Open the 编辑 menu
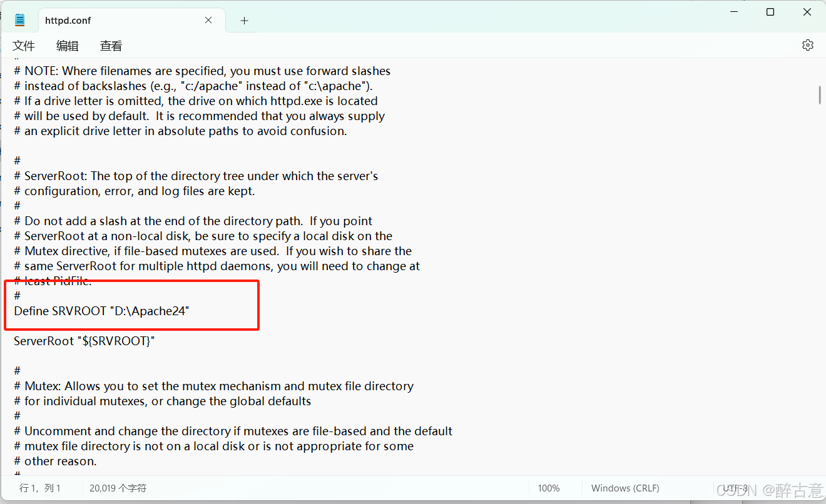 [x=68, y=46]
